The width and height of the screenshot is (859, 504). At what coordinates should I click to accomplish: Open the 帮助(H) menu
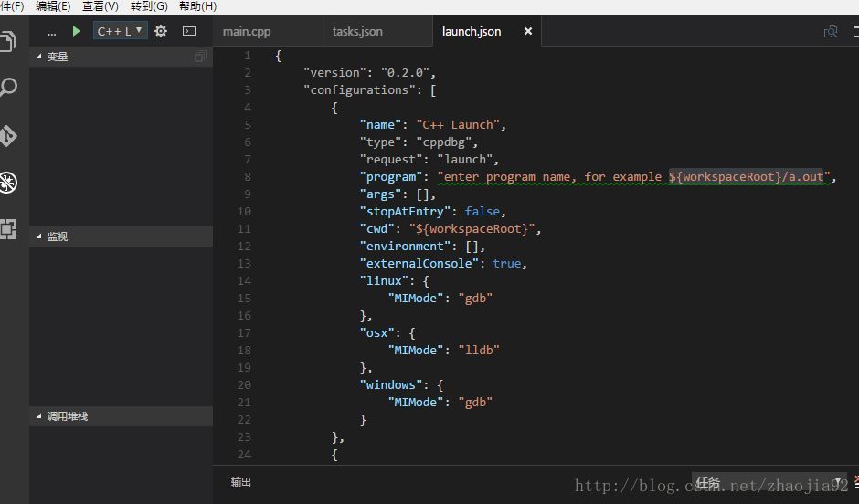[197, 6]
